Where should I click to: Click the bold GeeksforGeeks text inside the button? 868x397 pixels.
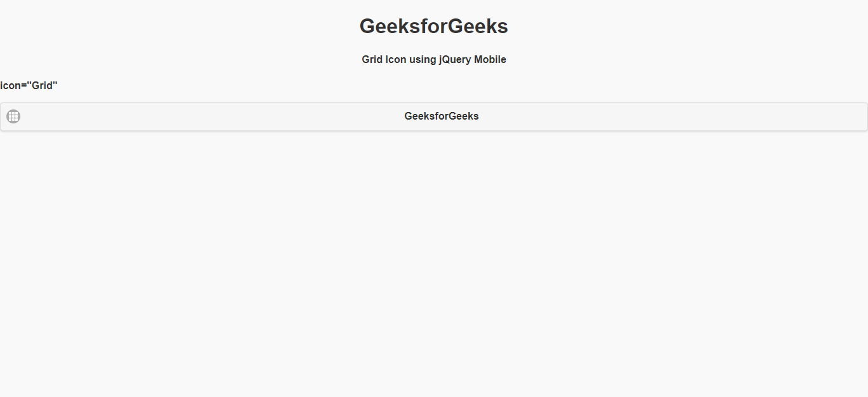pos(442,116)
